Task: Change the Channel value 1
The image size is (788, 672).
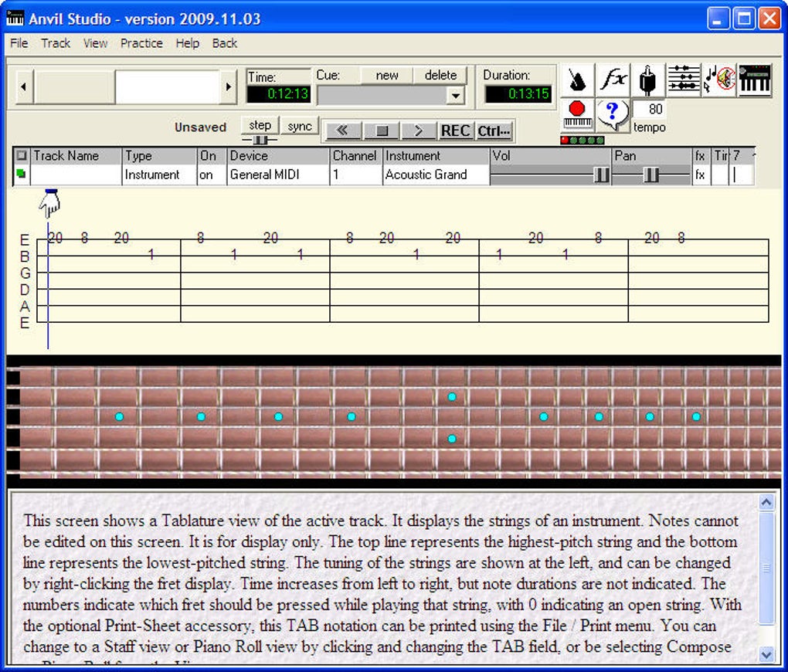Action: (356, 175)
